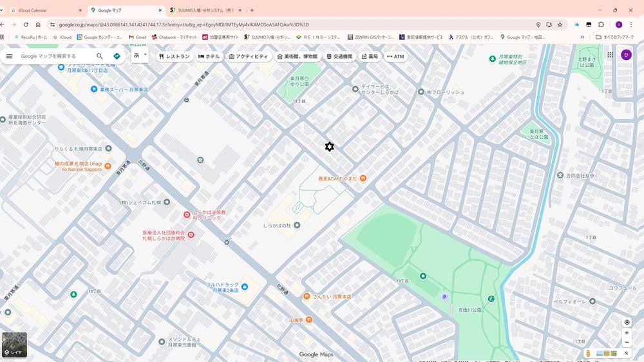Viewport: 644px width, 362px height.
Task: Toggle the レイヤ layer view thumbnail
Action: point(14,345)
